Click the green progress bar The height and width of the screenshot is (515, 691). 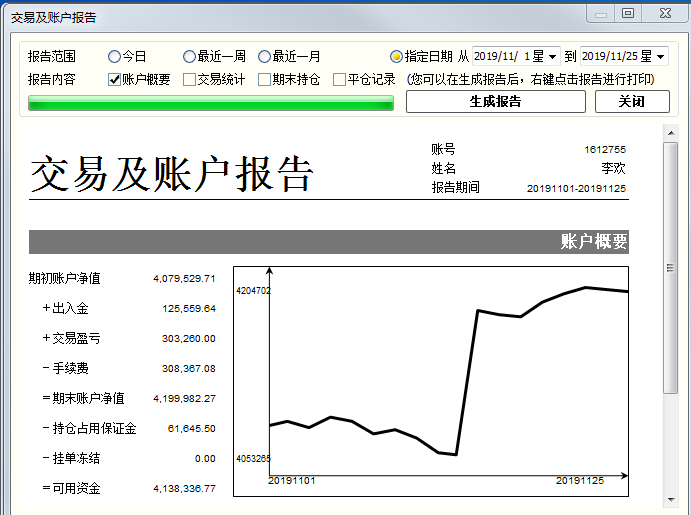[211, 102]
